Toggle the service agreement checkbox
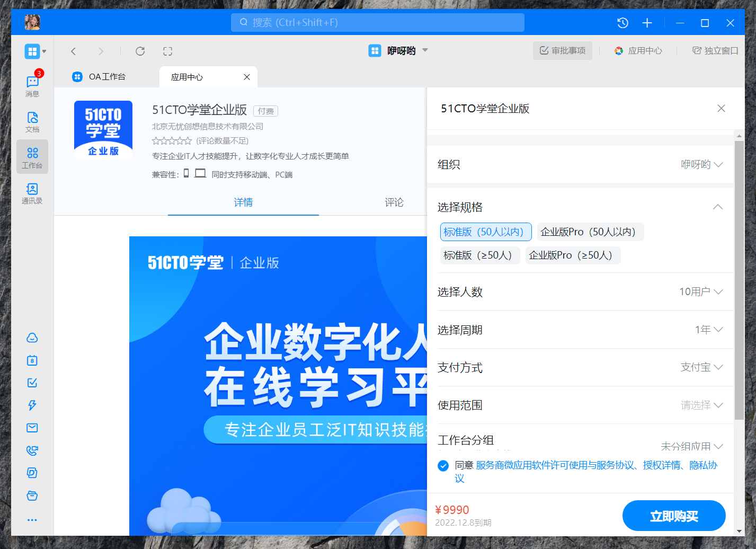 tap(443, 465)
